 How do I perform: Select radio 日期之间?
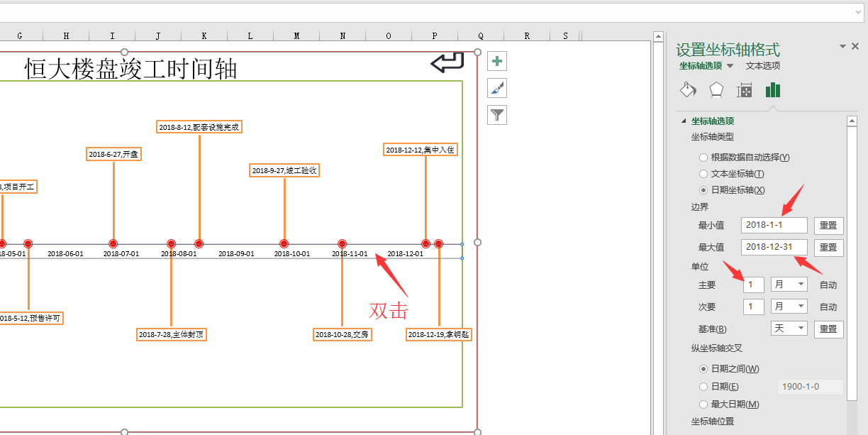(703, 369)
